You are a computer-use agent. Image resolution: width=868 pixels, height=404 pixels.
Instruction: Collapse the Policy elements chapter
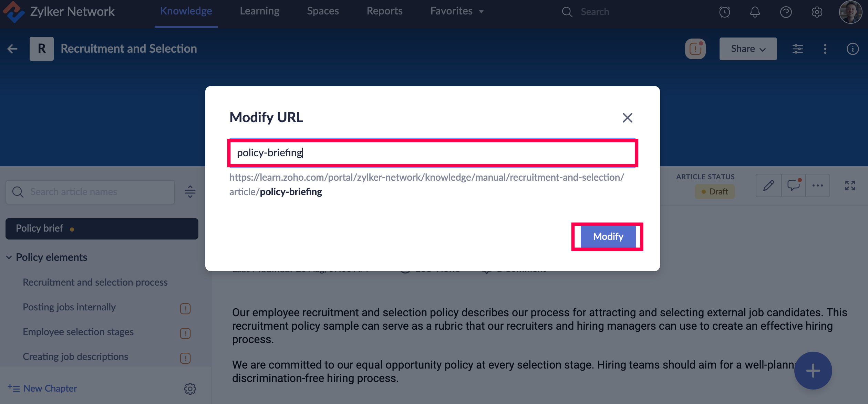coord(9,257)
